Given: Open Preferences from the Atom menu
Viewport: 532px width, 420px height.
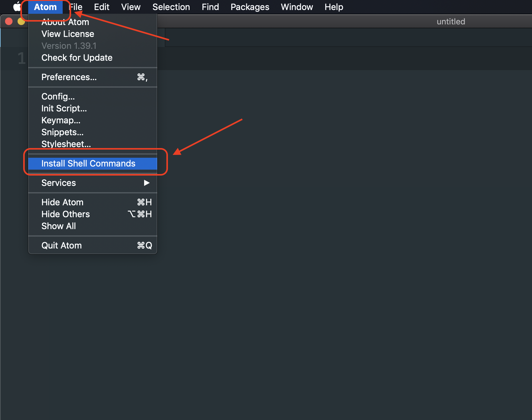Looking at the screenshot, I should [69, 77].
